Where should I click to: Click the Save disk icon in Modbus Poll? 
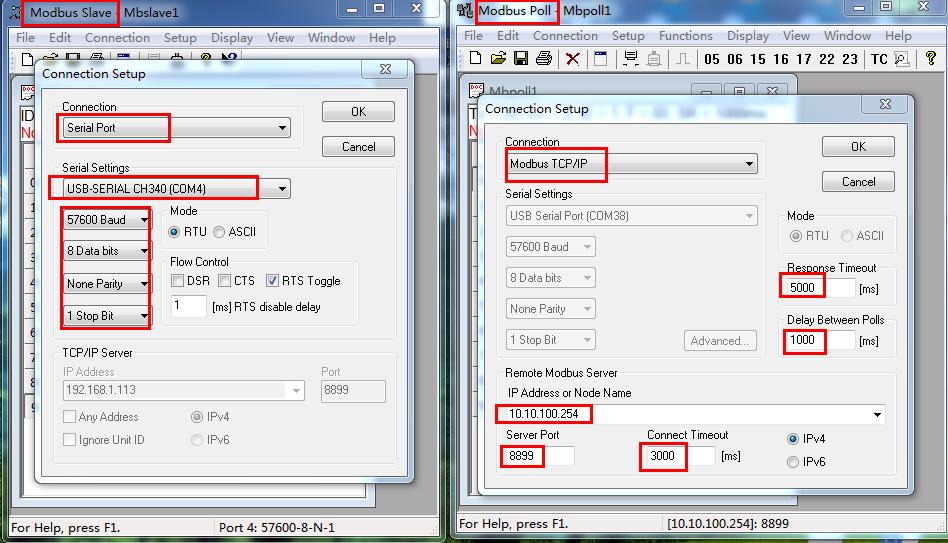(x=520, y=59)
